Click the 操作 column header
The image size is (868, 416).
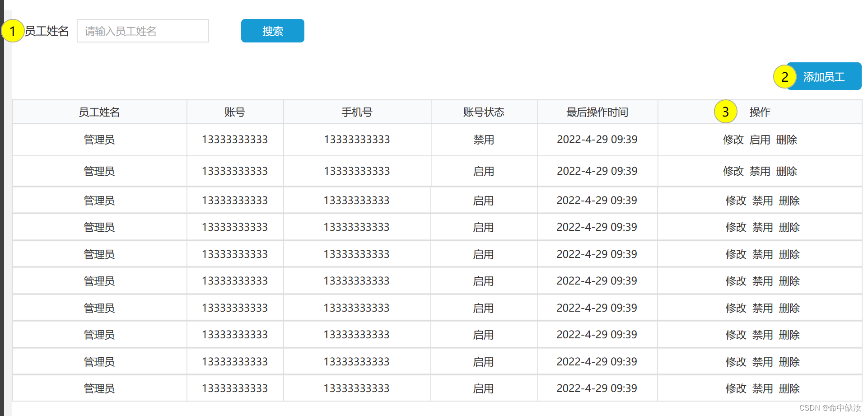coord(760,112)
